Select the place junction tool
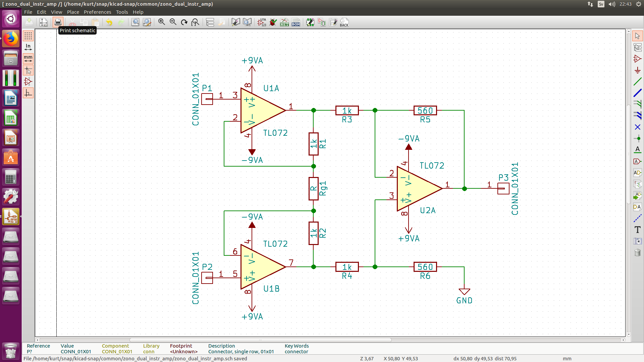 click(x=638, y=138)
